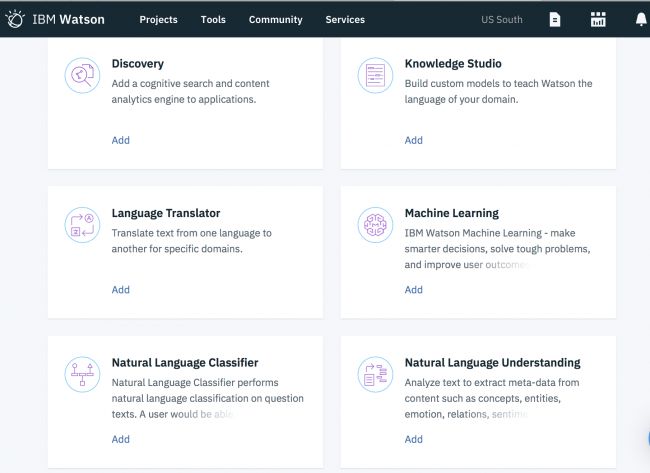
Task: Open the Projects menu
Action: click(x=158, y=19)
